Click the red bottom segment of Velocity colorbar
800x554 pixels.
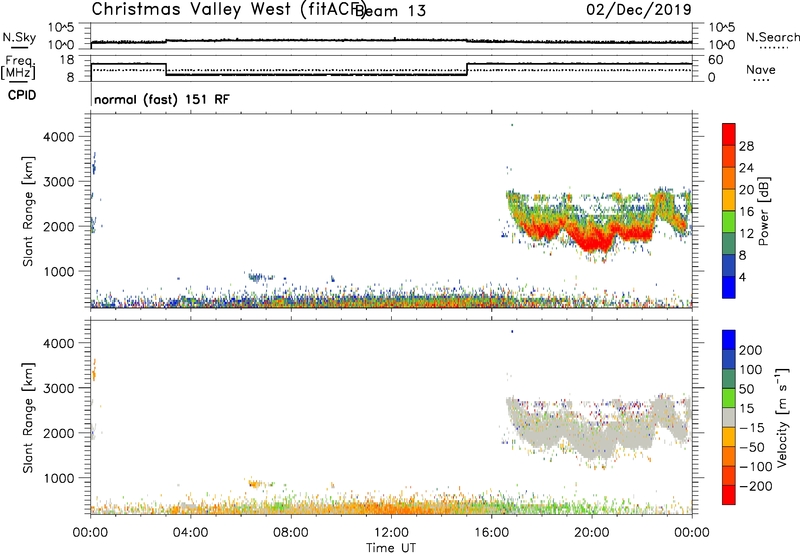click(729, 495)
